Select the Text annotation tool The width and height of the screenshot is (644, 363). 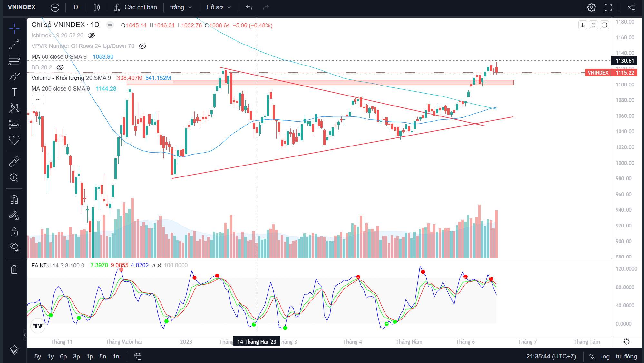click(14, 93)
